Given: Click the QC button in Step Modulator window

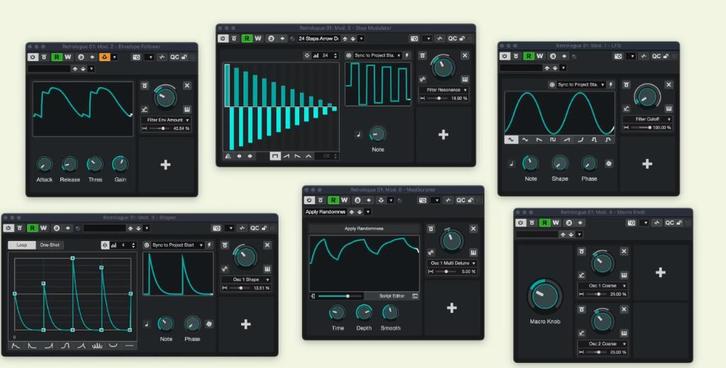Looking at the screenshot, I should 452,38.
